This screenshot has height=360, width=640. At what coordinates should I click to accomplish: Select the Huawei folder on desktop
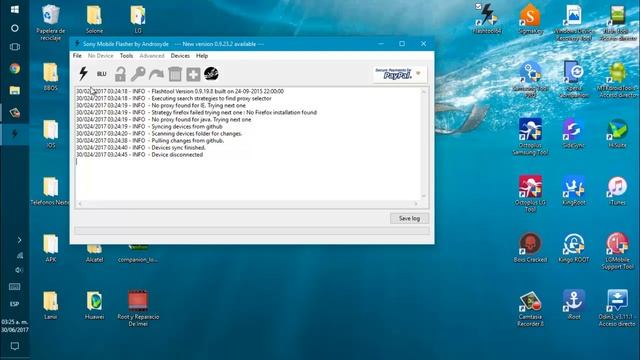pos(94,304)
